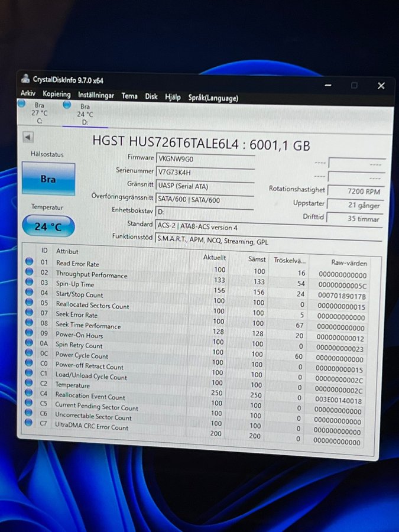The width and height of the screenshot is (399, 532).
Task: Click the Serienummer field
Action: [x=205, y=172]
